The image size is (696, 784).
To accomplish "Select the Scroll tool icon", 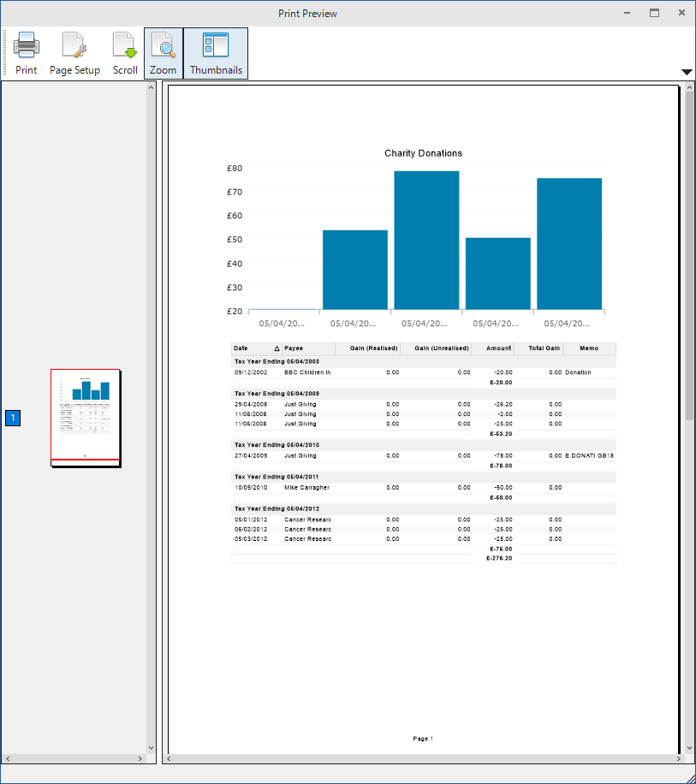I will (x=125, y=45).
